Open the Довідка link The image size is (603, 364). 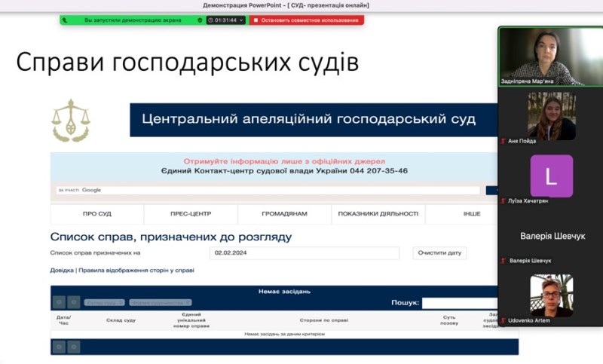tap(62, 271)
